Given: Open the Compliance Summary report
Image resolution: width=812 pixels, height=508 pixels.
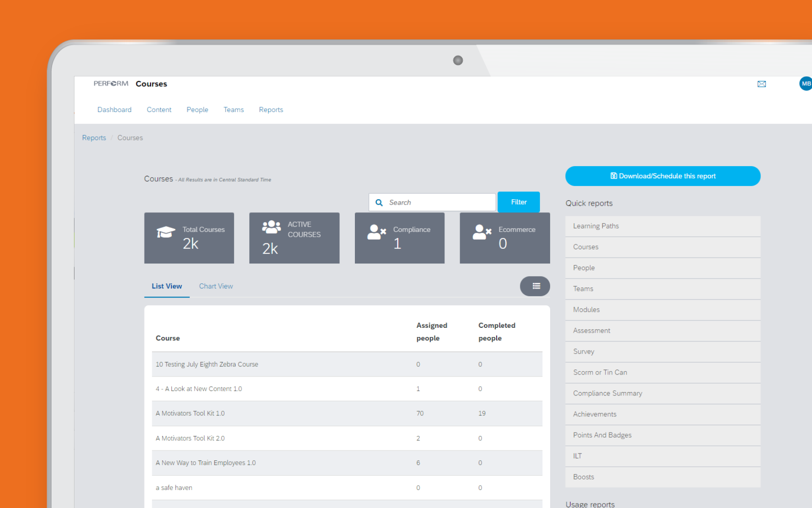Looking at the screenshot, I should tap(663, 394).
